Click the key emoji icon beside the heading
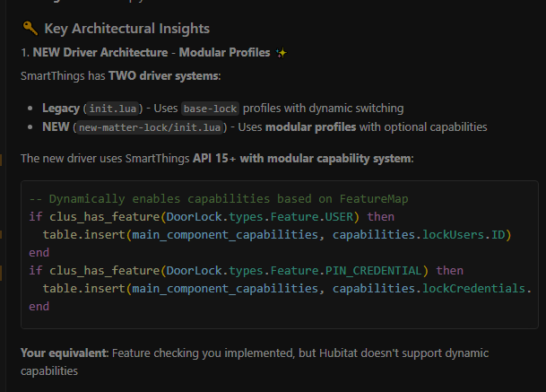Image resolution: width=546 pixels, height=392 pixels. pyautogui.click(x=30, y=30)
